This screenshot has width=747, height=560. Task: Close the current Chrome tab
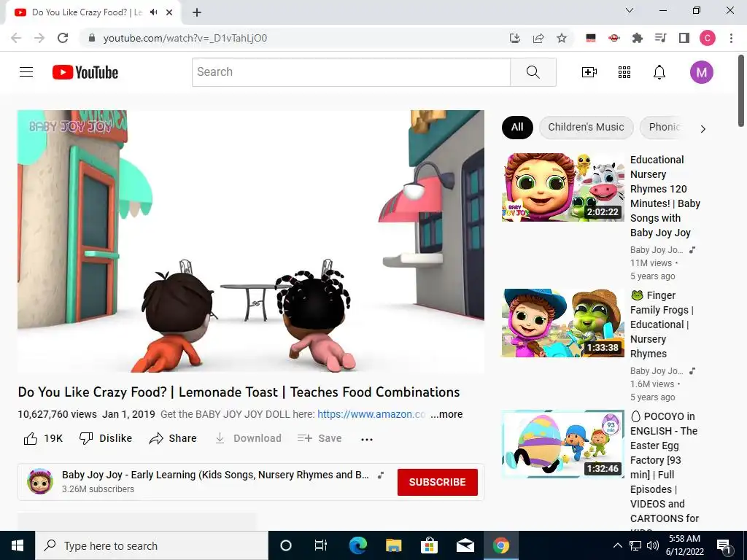pyautogui.click(x=169, y=12)
